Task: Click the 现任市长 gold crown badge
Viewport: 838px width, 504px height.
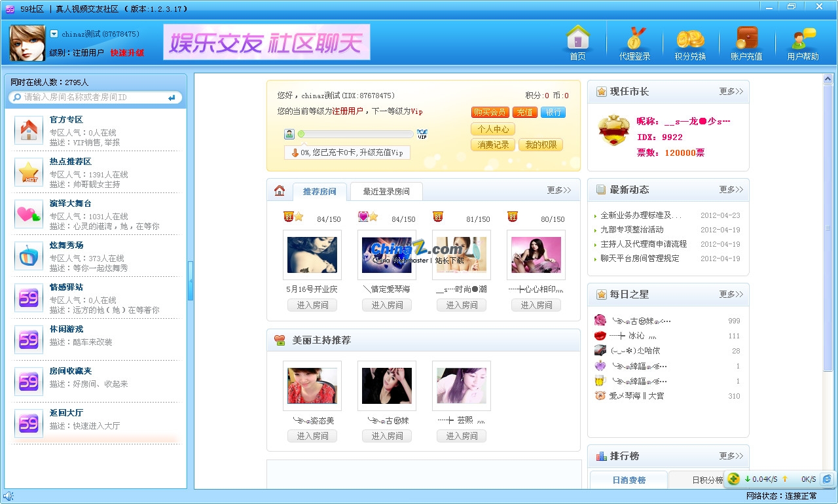Action: coord(613,130)
